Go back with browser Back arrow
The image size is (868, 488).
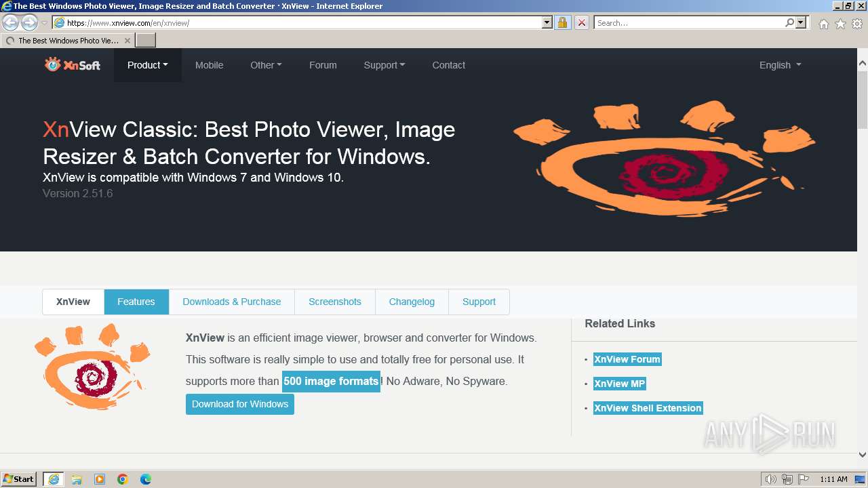point(10,23)
